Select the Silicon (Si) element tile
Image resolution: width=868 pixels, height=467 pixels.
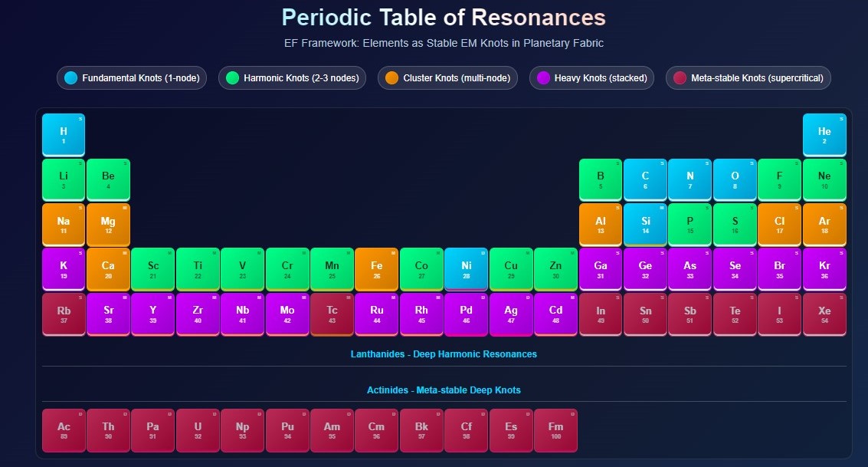point(645,224)
